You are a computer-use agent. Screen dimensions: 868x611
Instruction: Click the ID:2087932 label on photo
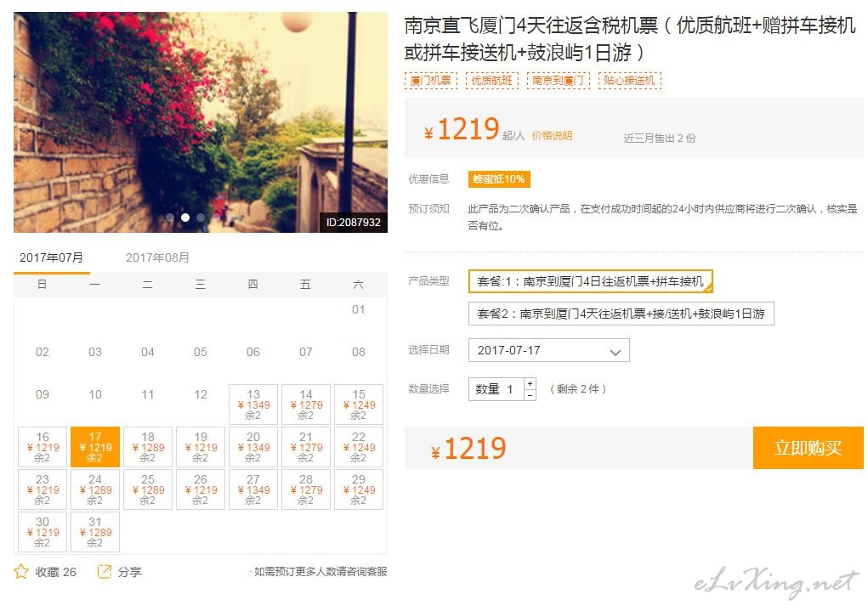tap(353, 223)
